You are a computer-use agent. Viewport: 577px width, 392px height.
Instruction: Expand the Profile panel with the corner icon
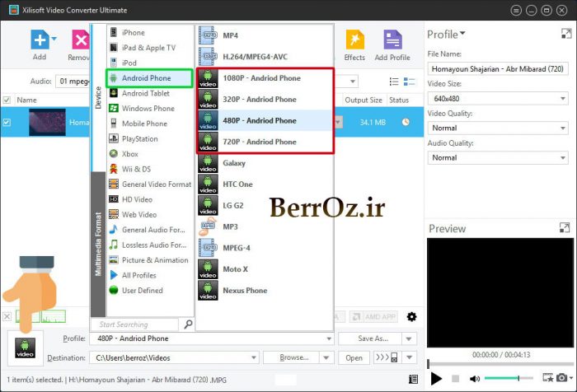click(x=564, y=35)
